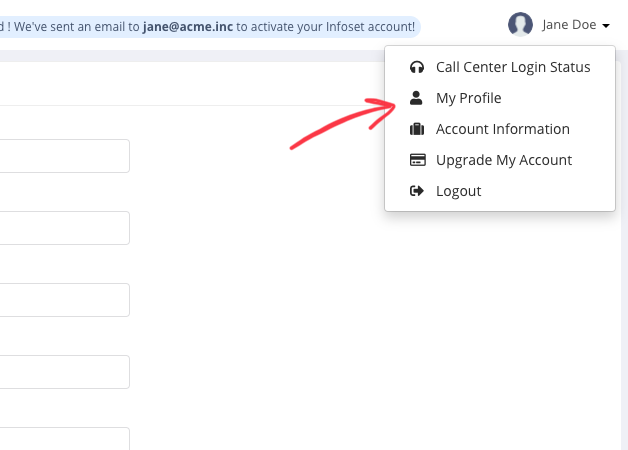Screen dimensions: 628x450
Task: Click the credit card icon for Upgrade
Action: point(418,160)
